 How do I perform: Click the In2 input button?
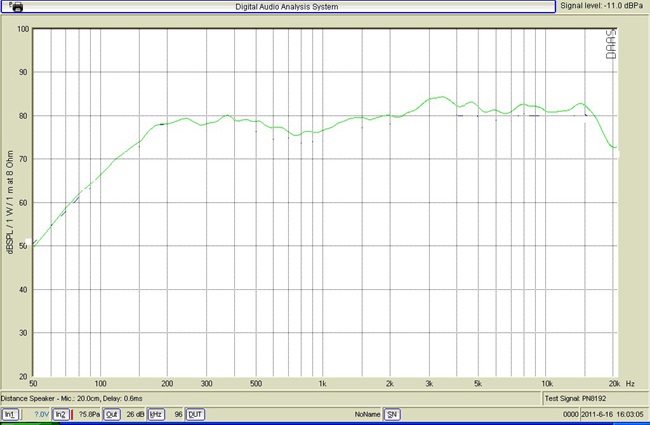(61, 414)
